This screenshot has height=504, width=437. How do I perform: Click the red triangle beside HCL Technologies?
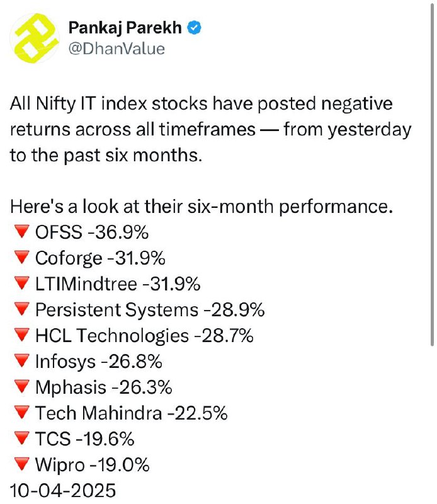pyautogui.click(x=22, y=335)
